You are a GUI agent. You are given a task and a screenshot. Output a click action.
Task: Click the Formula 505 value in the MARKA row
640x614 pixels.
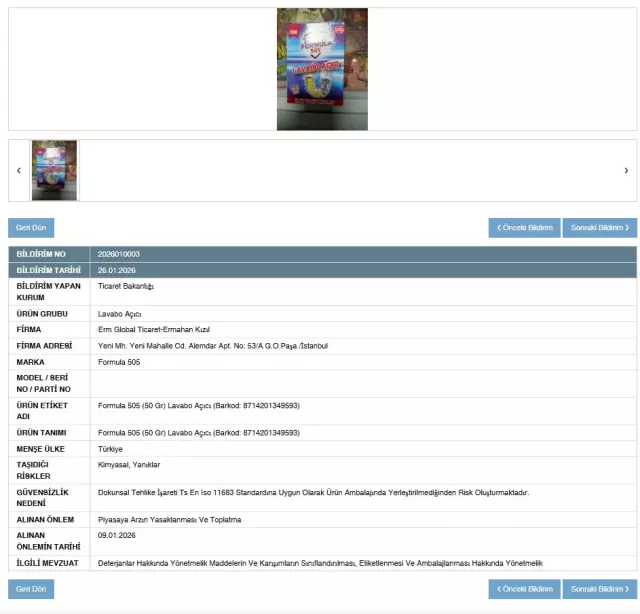tap(118, 362)
